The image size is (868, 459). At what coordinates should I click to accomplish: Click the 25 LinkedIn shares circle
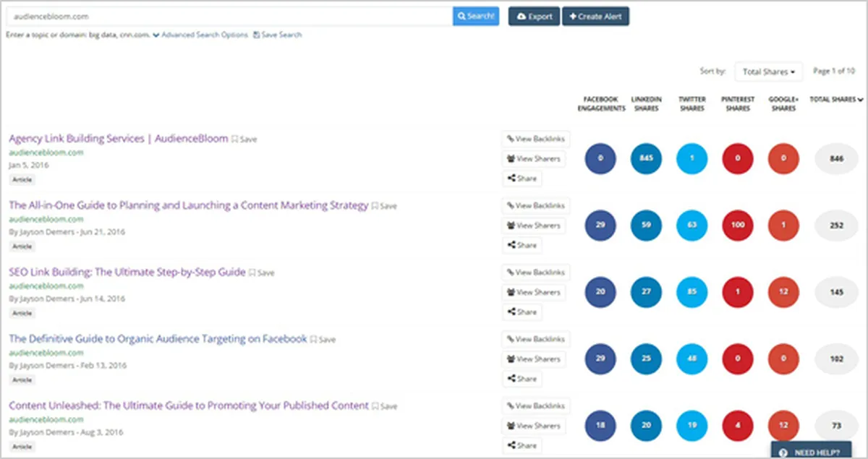pos(646,359)
